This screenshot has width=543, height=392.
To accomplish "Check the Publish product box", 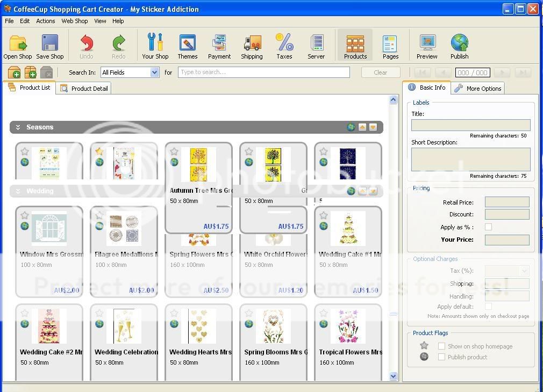I will (441, 357).
